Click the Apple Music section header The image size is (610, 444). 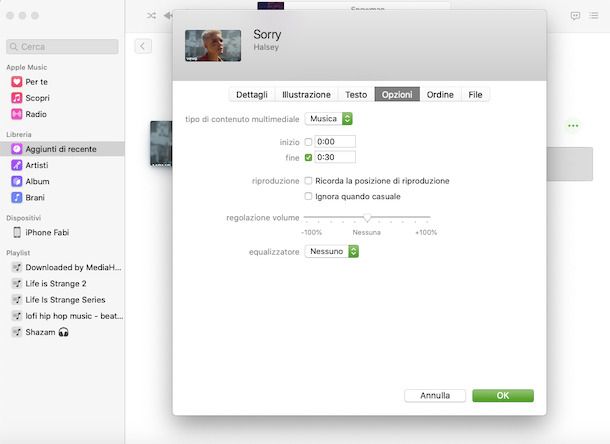coord(26,67)
